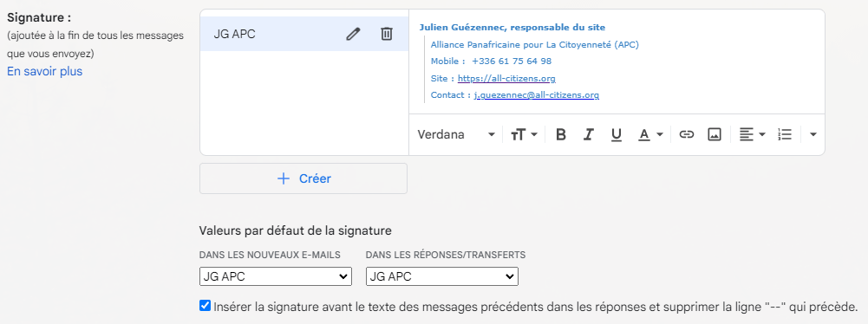This screenshot has height=324, width=868.
Task: Expand more formatting options arrow
Action: point(813,134)
